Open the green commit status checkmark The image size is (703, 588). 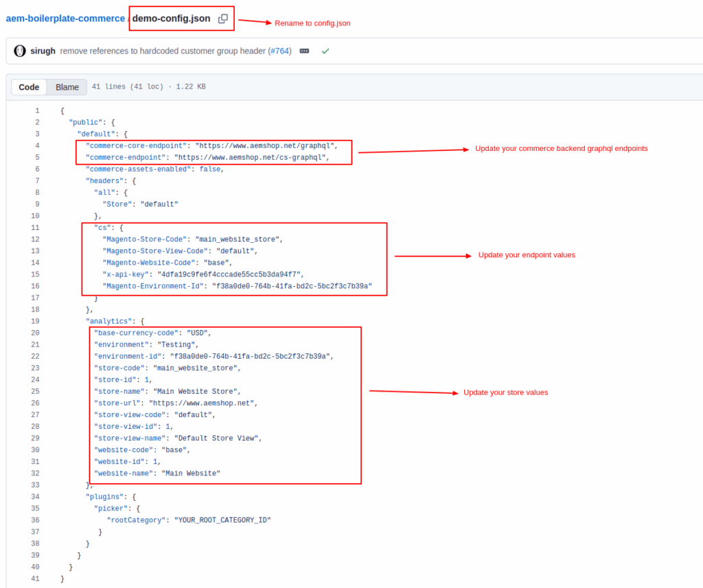(325, 51)
